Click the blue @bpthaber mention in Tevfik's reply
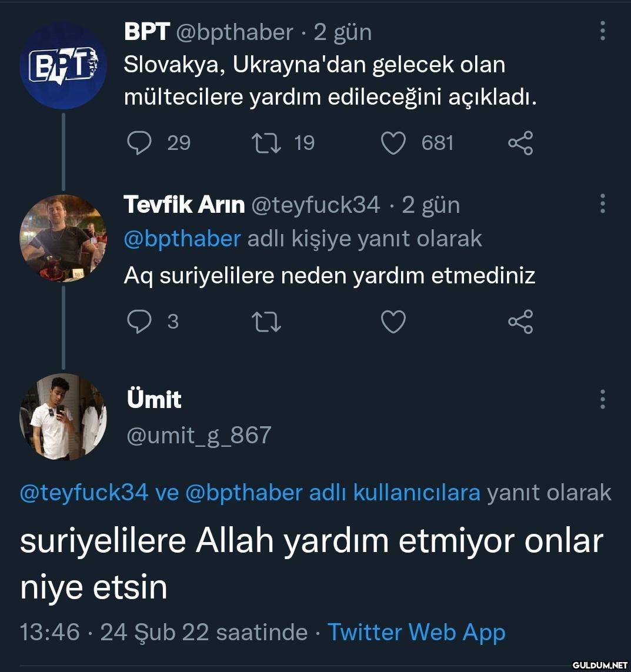Image resolution: width=631 pixels, height=672 pixels. (x=182, y=239)
